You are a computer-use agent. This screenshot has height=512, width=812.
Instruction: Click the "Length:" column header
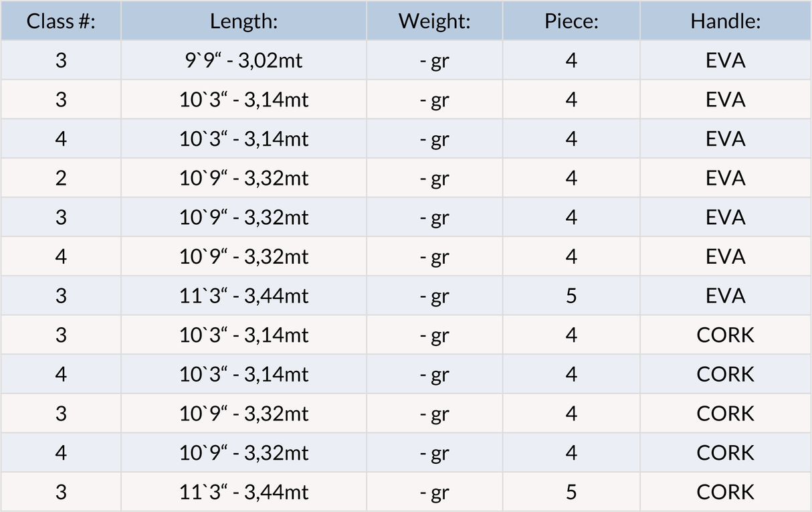coord(243,21)
